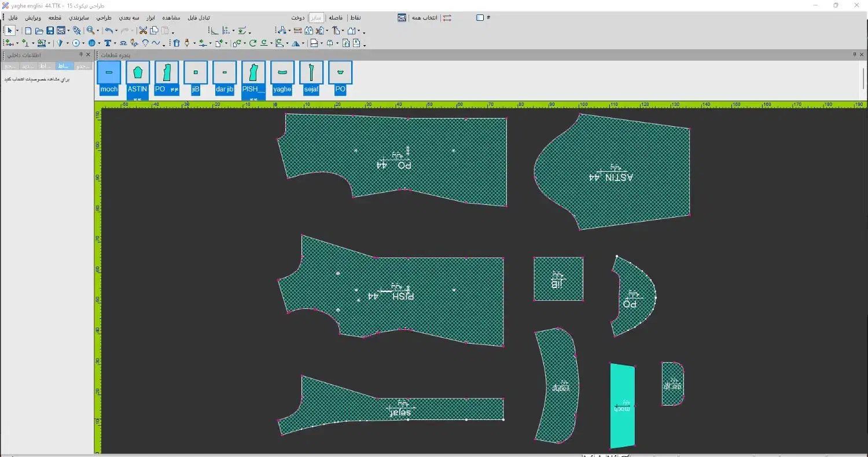This screenshot has height=457, width=868.
Task: Open the سه بعدی menu
Action: 128,18
